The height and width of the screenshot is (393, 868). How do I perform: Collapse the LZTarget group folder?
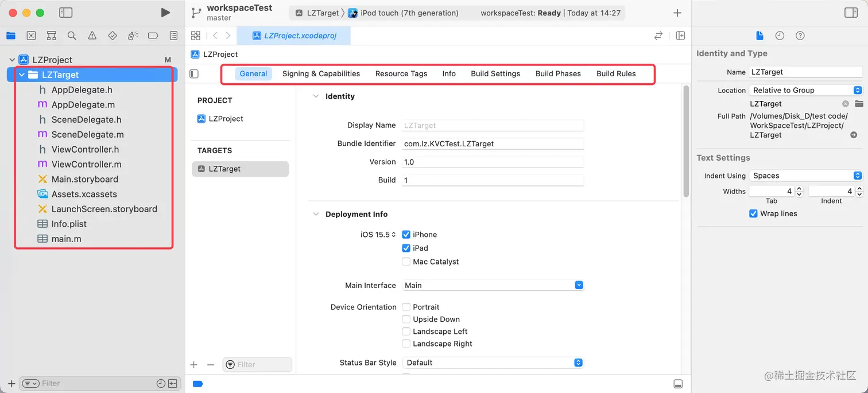22,75
